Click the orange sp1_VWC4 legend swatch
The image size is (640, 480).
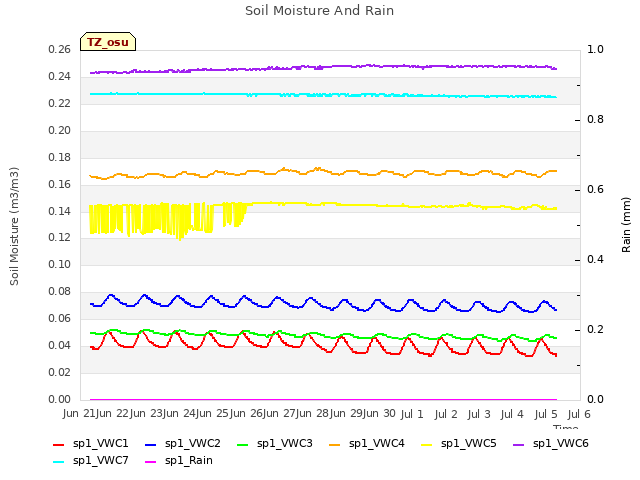(335, 445)
